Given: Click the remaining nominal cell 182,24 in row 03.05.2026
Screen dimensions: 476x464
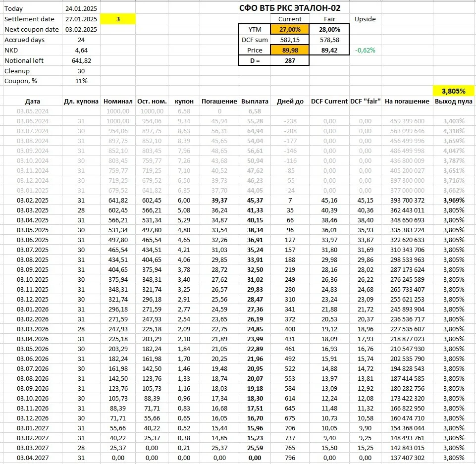Looking at the screenshot, I should coord(152,349).
